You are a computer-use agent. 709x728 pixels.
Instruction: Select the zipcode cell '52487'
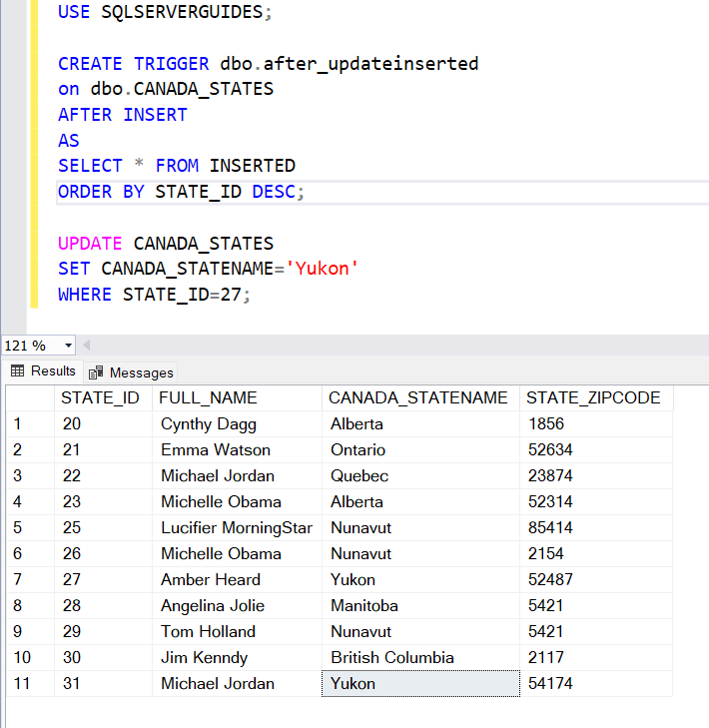596,580
